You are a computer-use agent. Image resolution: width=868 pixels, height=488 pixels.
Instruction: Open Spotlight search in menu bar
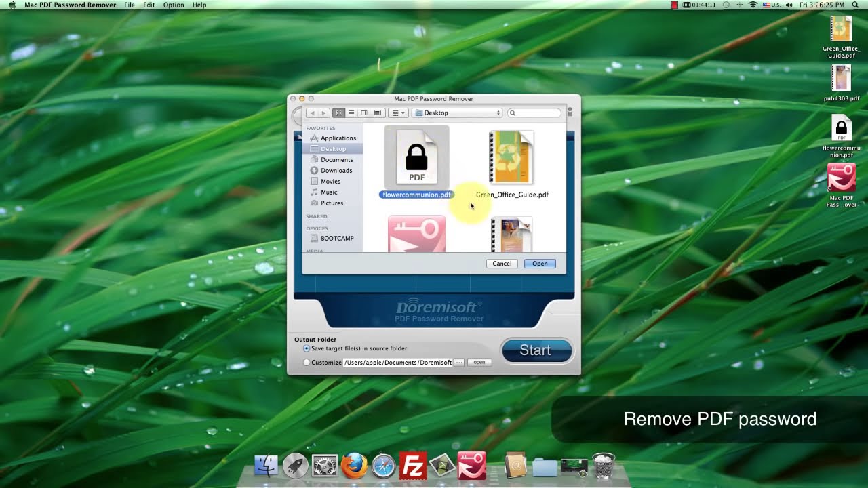coord(855,5)
